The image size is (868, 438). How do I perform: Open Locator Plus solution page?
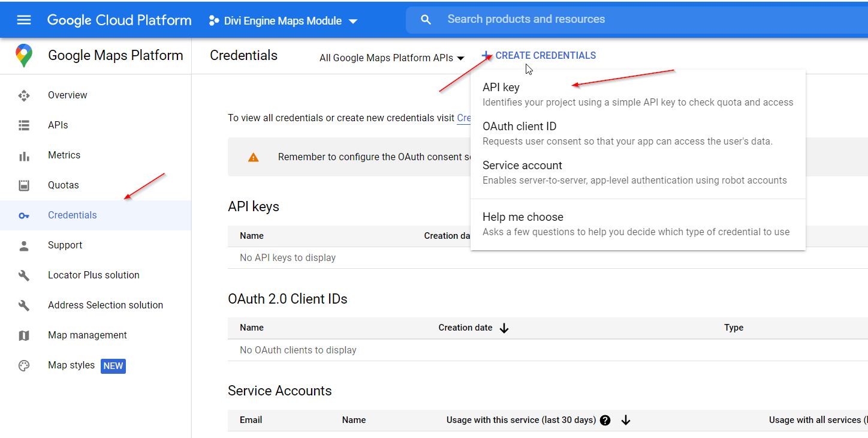click(x=94, y=275)
